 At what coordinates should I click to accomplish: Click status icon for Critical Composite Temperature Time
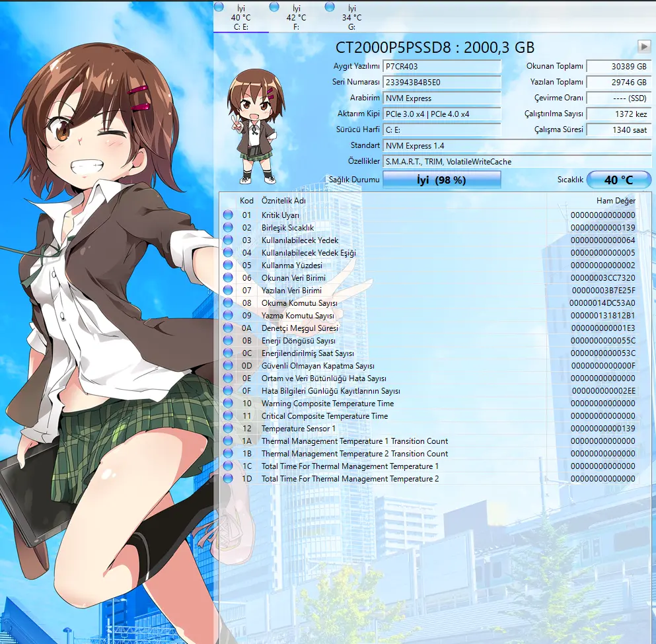point(228,415)
